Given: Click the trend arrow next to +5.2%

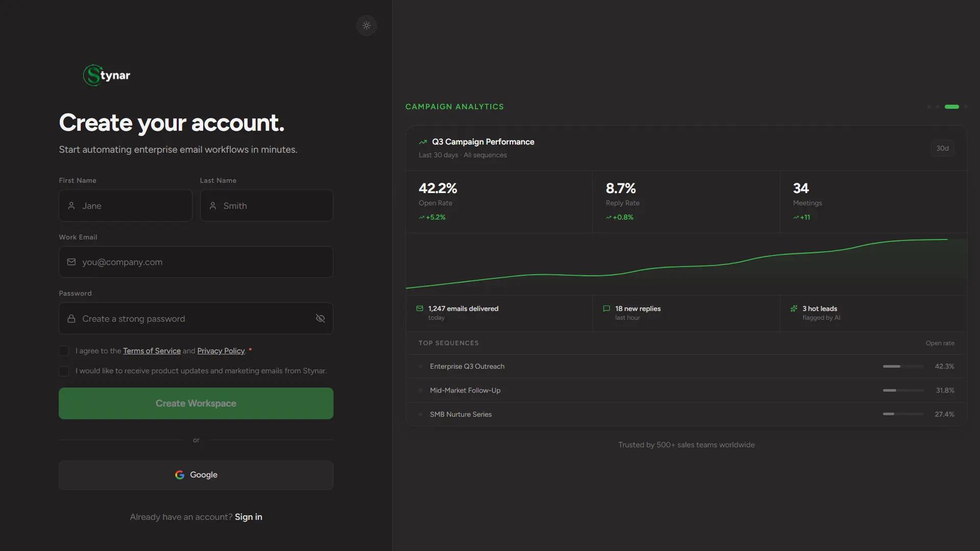Looking at the screenshot, I should pos(422,218).
